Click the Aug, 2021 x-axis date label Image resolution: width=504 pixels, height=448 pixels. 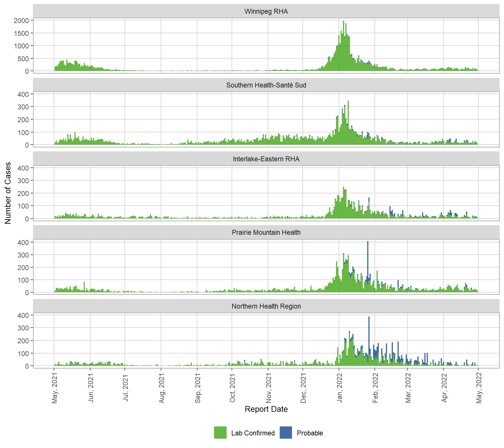(162, 388)
